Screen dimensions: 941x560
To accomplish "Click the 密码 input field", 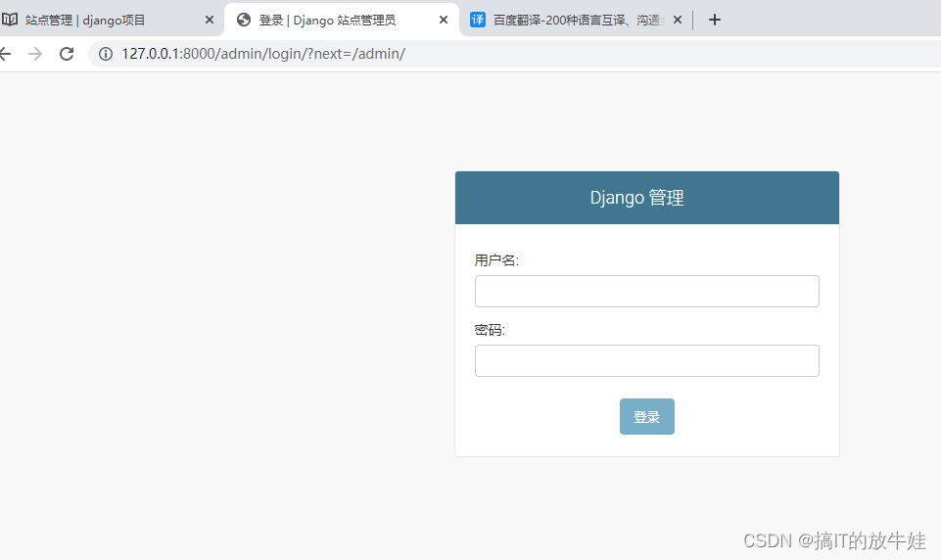I will point(647,360).
